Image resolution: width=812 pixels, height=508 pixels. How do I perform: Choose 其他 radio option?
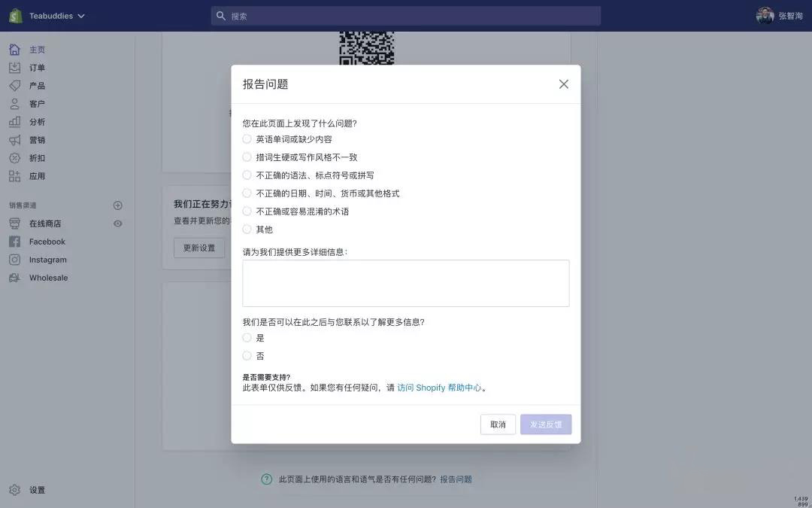tap(247, 230)
